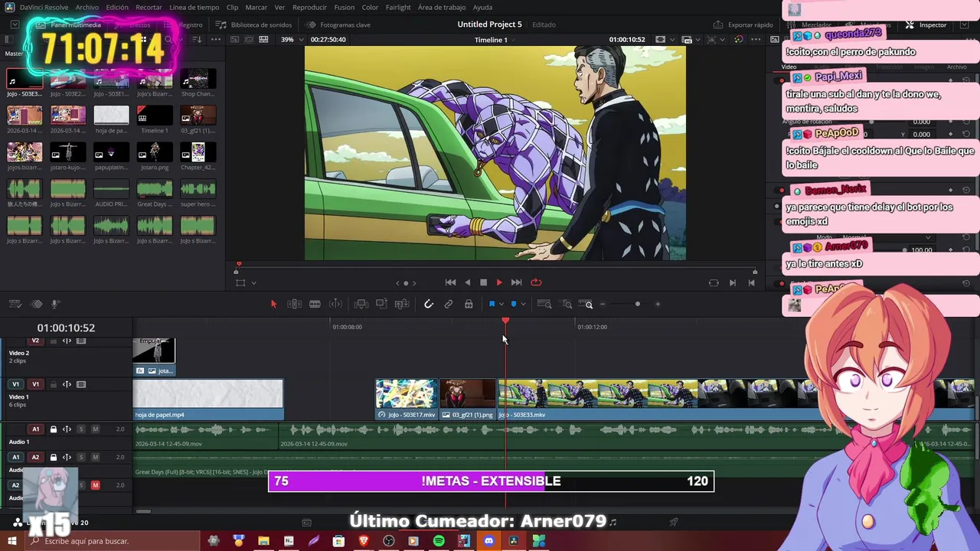Open the Archivo menu

[87, 7]
